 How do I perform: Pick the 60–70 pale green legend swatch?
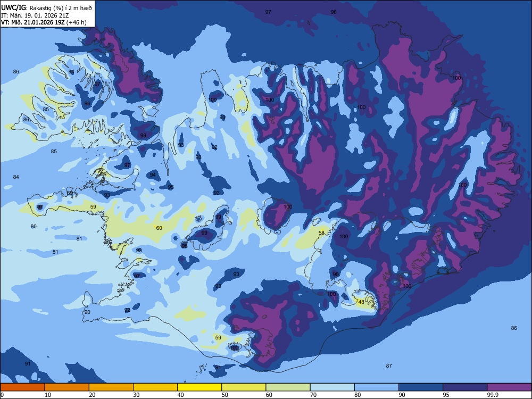click(288, 387)
